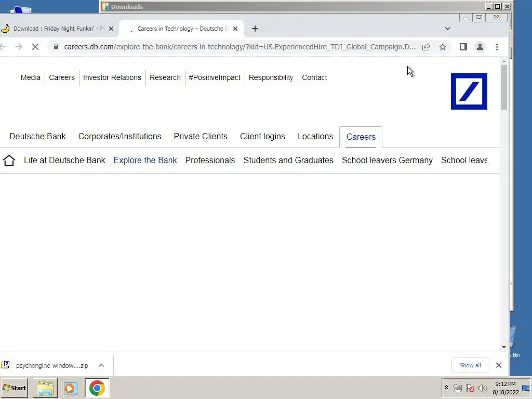The width and height of the screenshot is (532, 399).
Task: Select the Deutsche Bank nav item
Action: click(x=37, y=137)
